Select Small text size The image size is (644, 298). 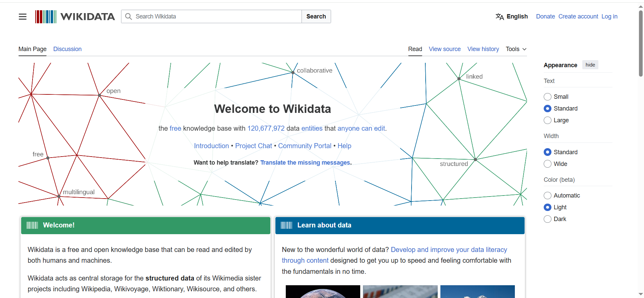tap(547, 97)
